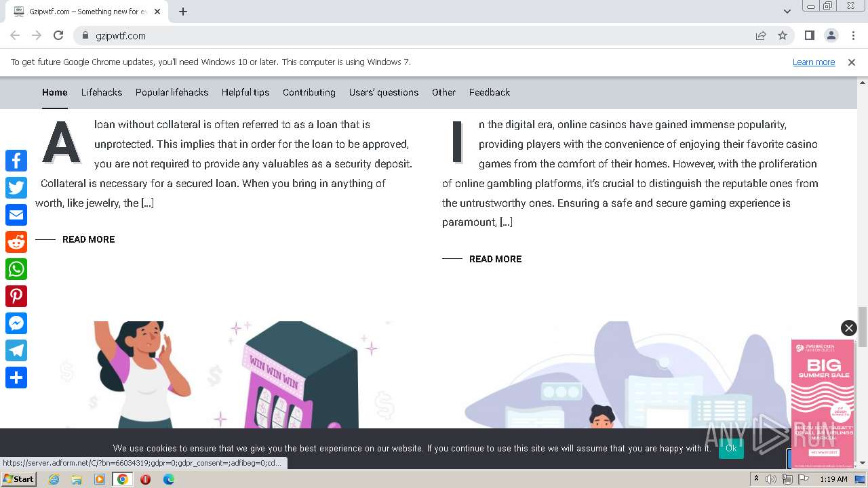Open the Lifehacks menu item

coord(102,92)
